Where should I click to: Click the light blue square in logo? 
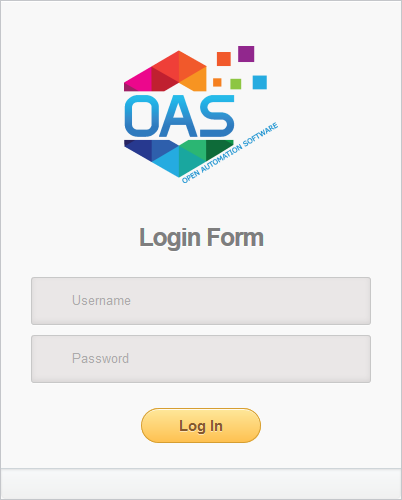[260, 82]
